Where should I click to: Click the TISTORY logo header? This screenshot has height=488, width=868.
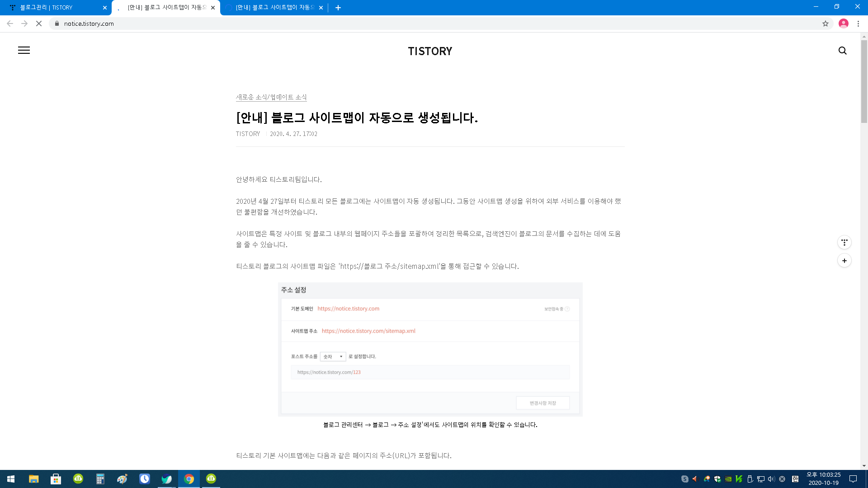pyautogui.click(x=430, y=51)
